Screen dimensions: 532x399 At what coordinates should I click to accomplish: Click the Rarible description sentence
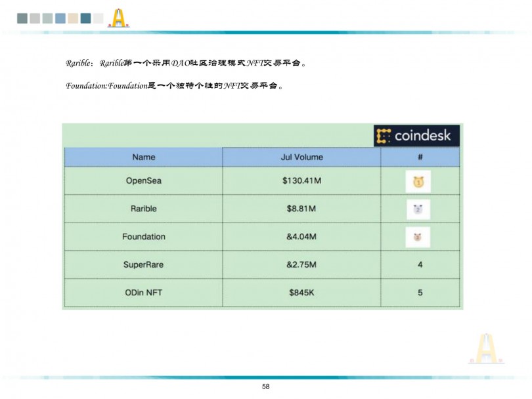pyautogui.click(x=186, y=63)
